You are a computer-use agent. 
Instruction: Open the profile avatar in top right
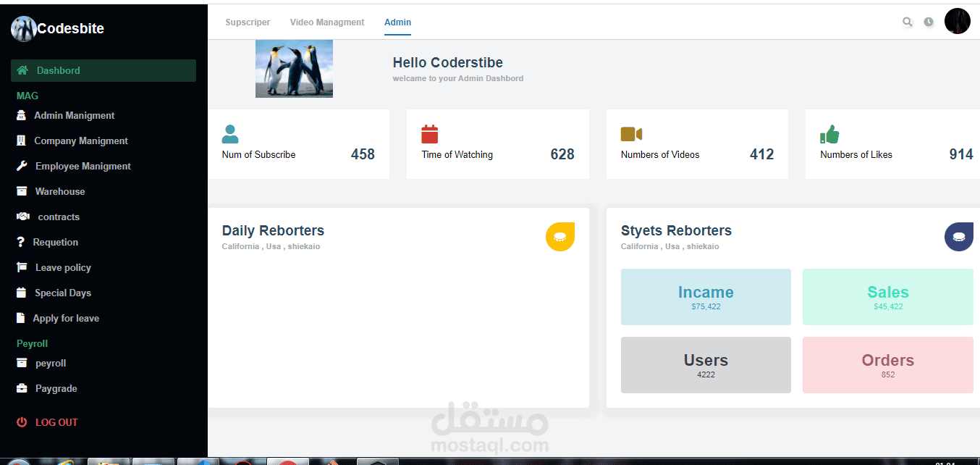coord(957,21)
